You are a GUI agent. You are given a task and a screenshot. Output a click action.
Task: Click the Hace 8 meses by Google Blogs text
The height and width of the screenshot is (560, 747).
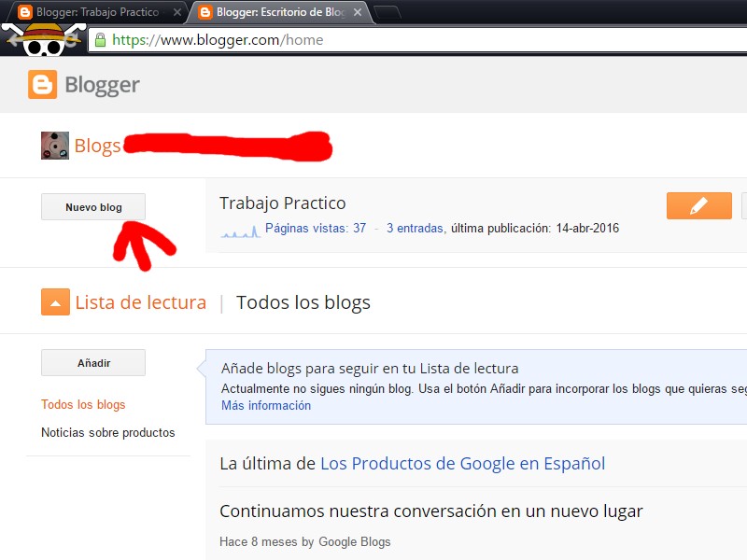(x=305, y=542)
